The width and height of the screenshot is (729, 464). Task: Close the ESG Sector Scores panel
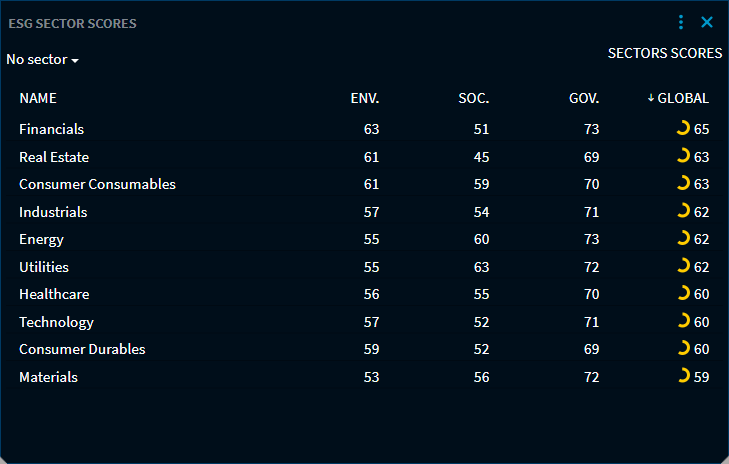[707, 22]
